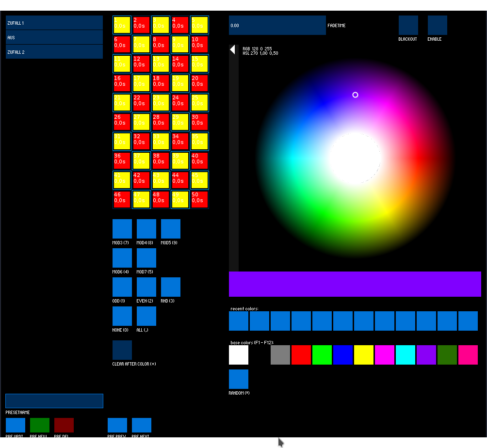
Task: Select the ZUFALL 2 preset
Action: pyautogui.click(x=54, y=52)
